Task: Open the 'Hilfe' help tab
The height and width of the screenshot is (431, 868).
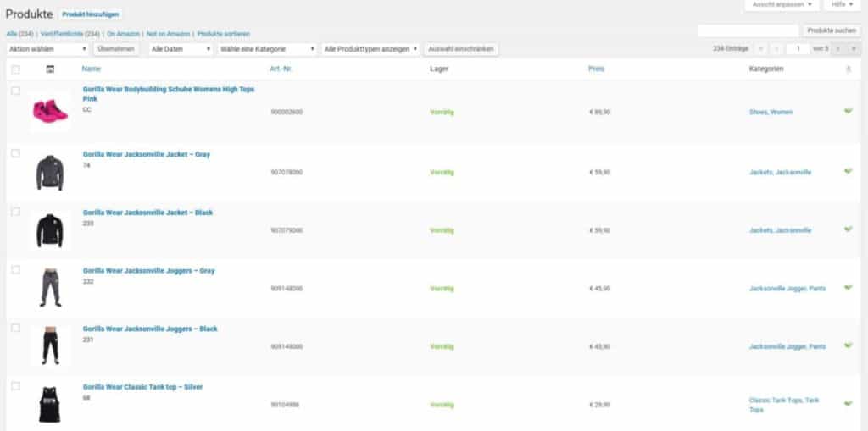Action: click(842, 5)
